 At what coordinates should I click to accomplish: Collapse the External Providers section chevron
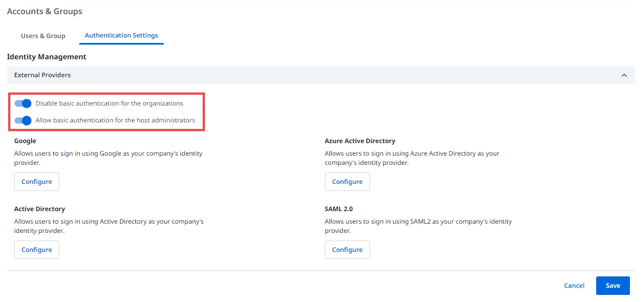tap(624, 75)
